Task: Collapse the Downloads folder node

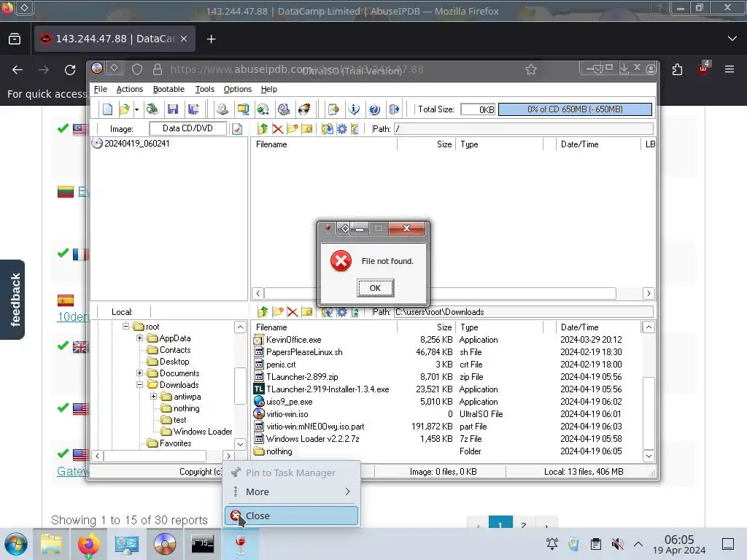Action: tap(139, 385)
